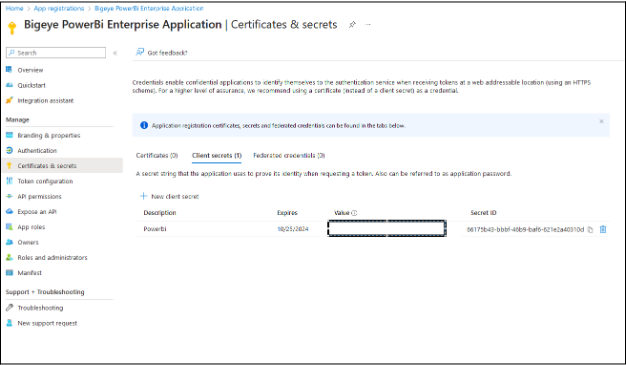Image resolution: width=626 pixels, height=365 pixels.
Task: Click the Quickstart cloud icon
Action: [x=9, y=85]
